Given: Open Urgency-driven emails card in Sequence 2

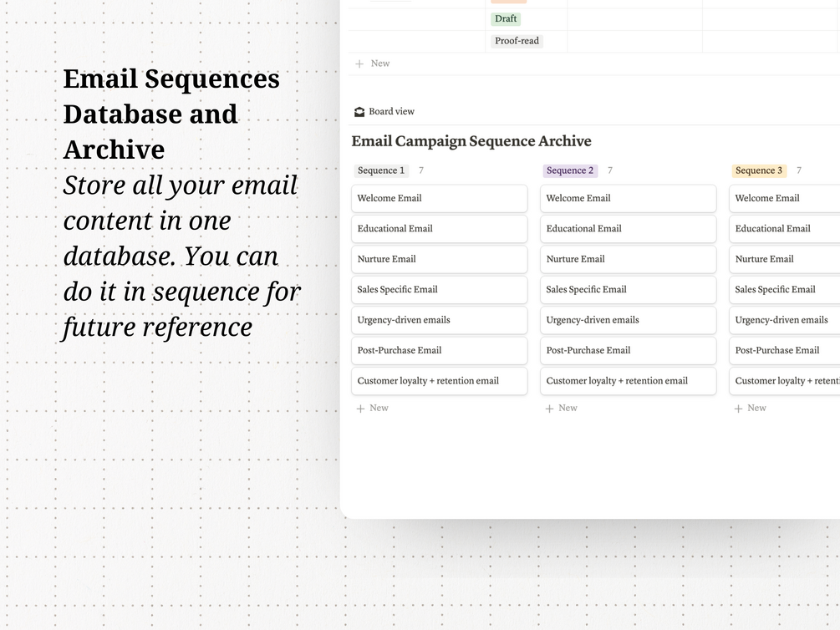Looking at the screenshot, I should pos(629,320).
